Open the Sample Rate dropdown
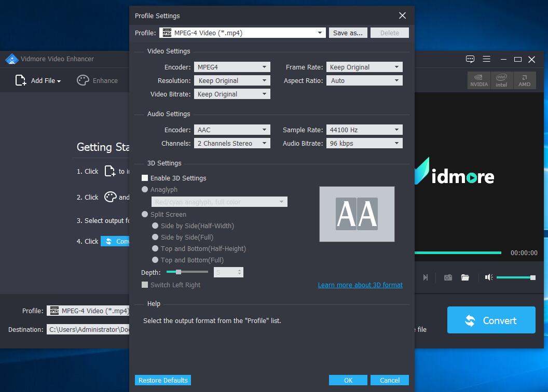Screen dimensions: 548x392 364,130
